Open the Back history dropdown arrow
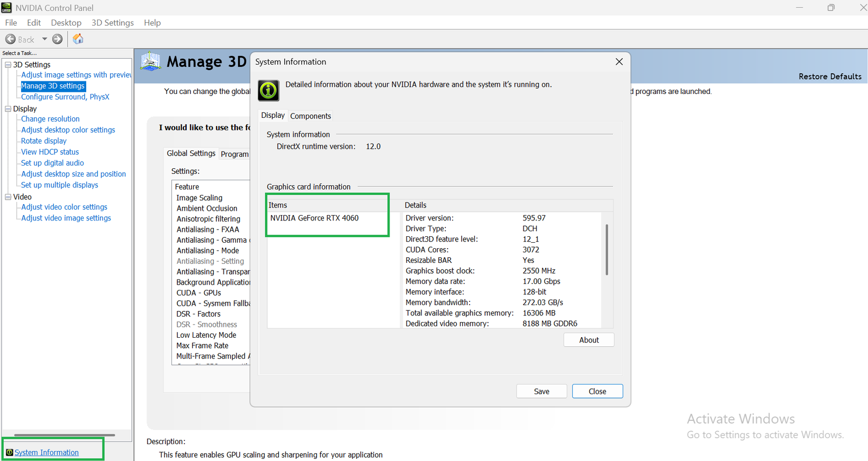This screenshot has height=461, width=868. click(x=44, y=39)
